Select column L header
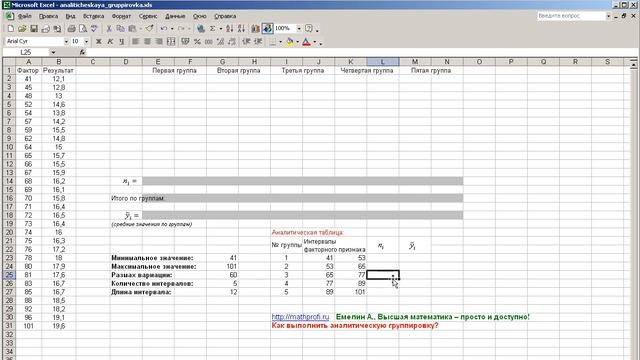This screenshot has height=360, width=640. pos(382,62)
